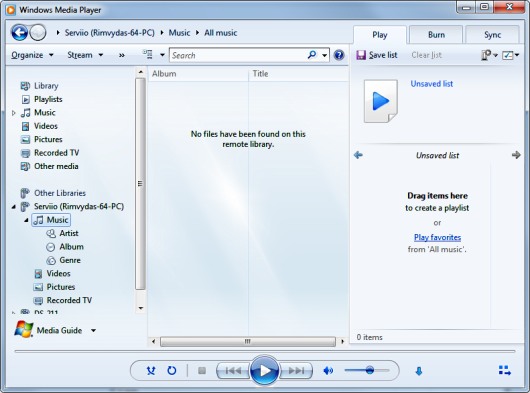Click the navigation pane scroll-down arrow
The height and width of the screenshot is (393, 530).
[141, 308]
